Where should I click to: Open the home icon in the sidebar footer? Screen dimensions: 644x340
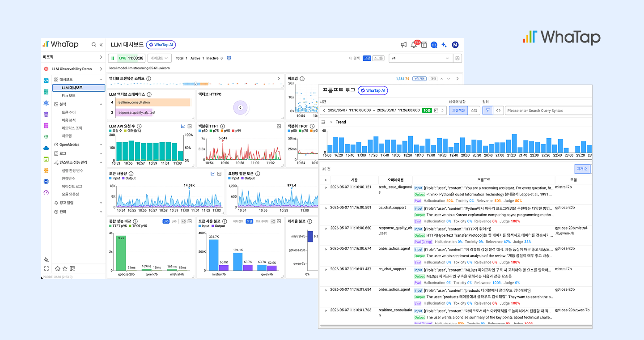tap(57, 268)
